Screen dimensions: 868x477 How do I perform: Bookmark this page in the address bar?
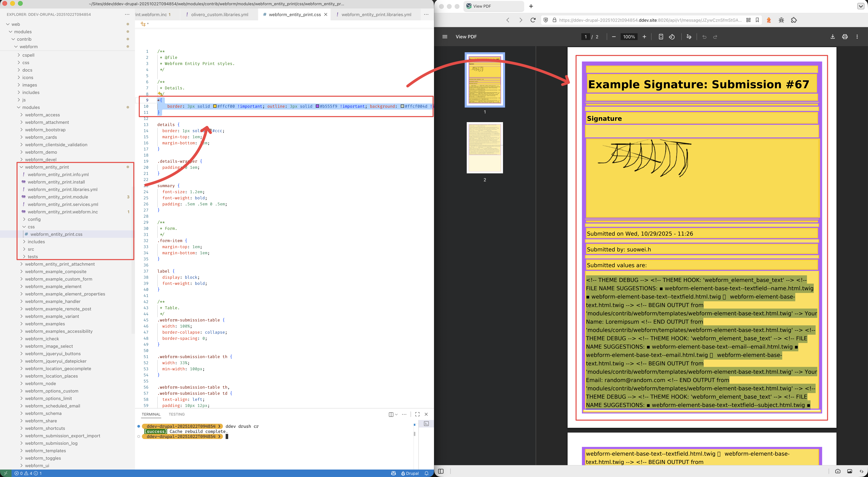(757, 20)
